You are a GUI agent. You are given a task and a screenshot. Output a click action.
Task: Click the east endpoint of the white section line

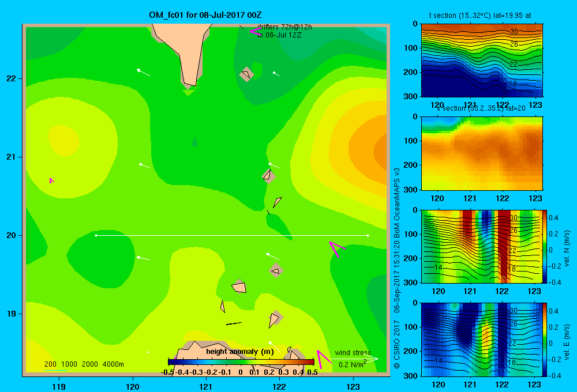click(368, 235)
